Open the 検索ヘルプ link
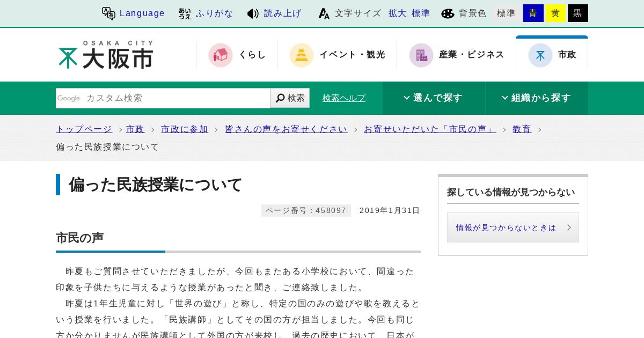Screen dimensions: 644x338 [x=344, y=98]
